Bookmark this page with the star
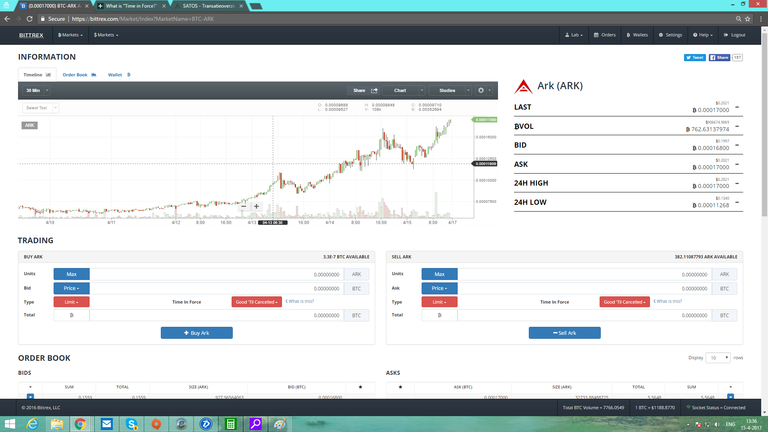 [748, 19]
